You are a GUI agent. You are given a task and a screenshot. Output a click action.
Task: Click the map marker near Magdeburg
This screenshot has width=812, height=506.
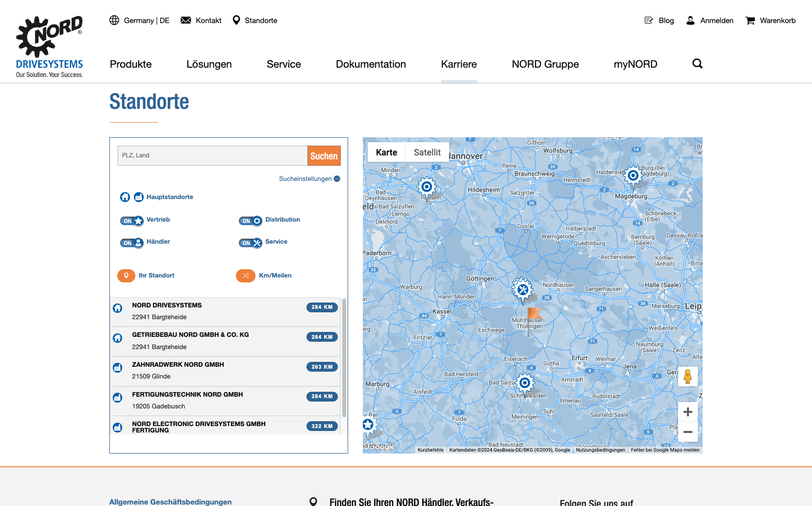633,177
